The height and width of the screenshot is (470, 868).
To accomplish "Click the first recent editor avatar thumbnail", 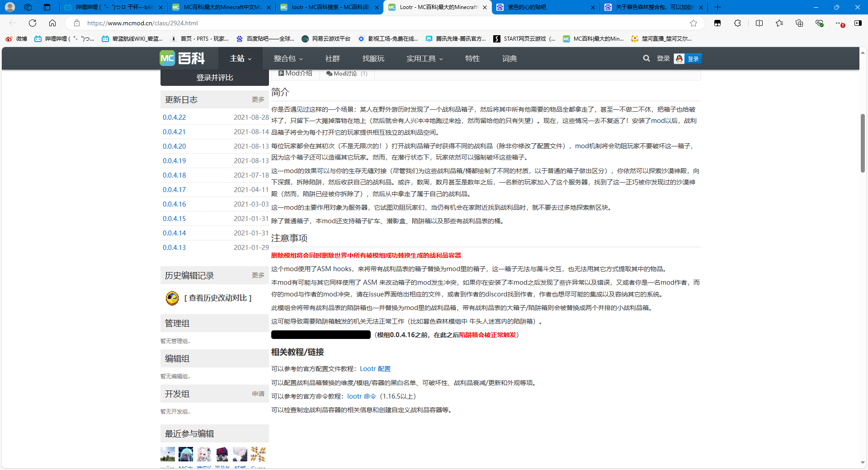I will point(168,454).
